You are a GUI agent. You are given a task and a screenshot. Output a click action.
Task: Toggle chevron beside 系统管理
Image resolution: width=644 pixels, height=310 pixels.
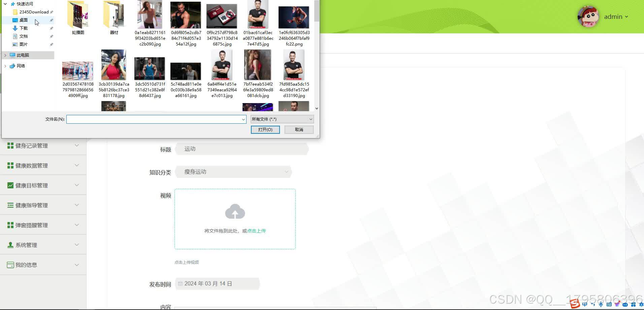pos(77,245)
